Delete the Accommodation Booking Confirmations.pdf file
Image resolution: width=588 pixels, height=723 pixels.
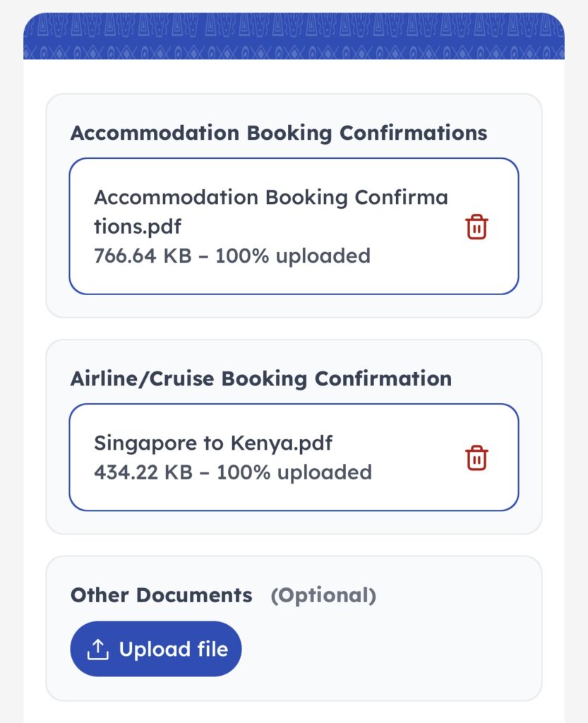(476, 227)
